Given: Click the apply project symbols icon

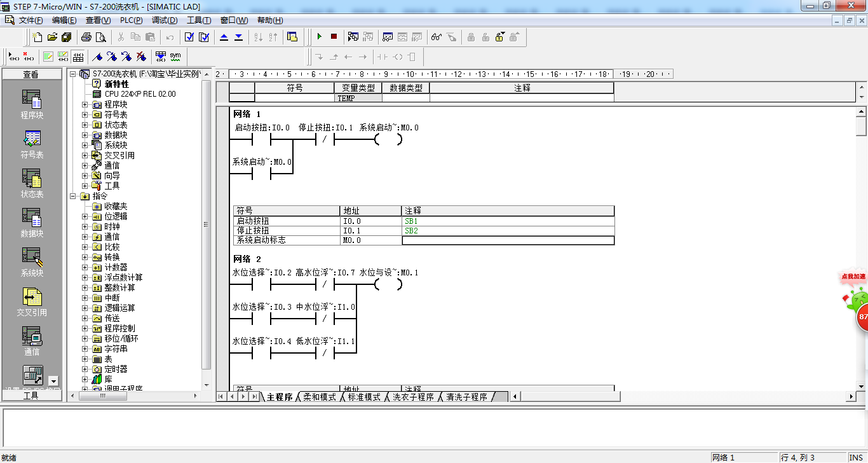Looking at the screenshot, I should (x=161, y=57).
